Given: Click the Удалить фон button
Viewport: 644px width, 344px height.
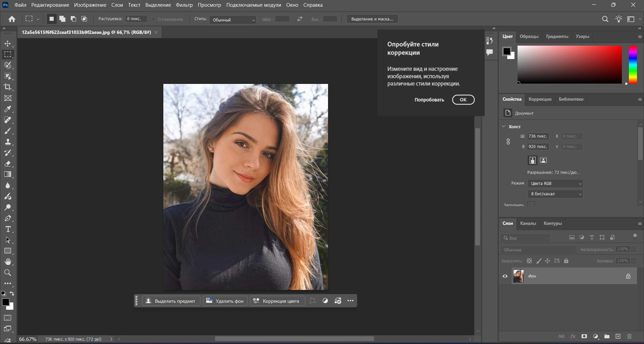Looking at the screenshot, I should click(x=225, y=301).
